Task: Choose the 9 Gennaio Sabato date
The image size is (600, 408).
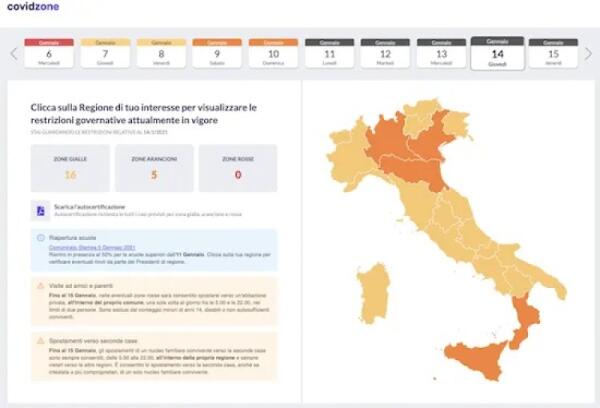Action: 216,55
